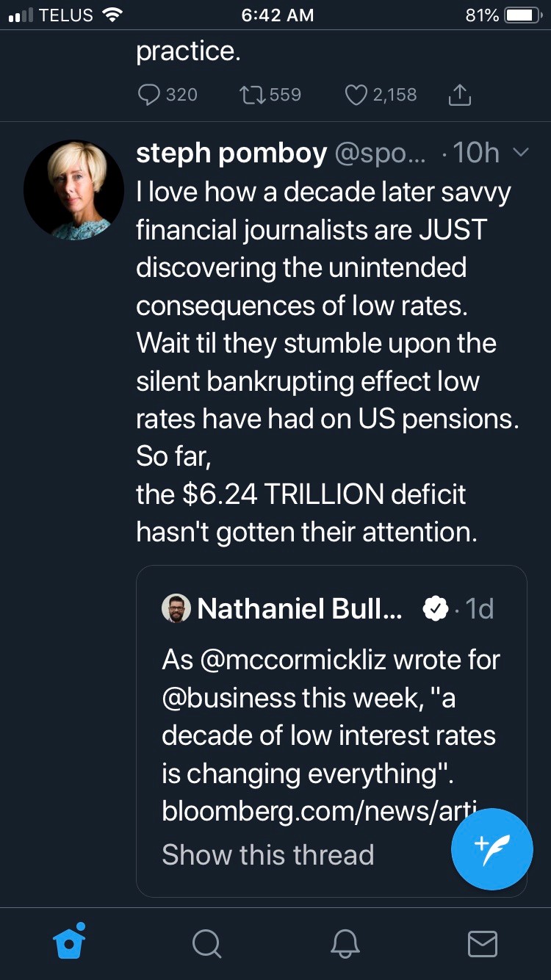Go to the Home tab

(x=71, y=943)
